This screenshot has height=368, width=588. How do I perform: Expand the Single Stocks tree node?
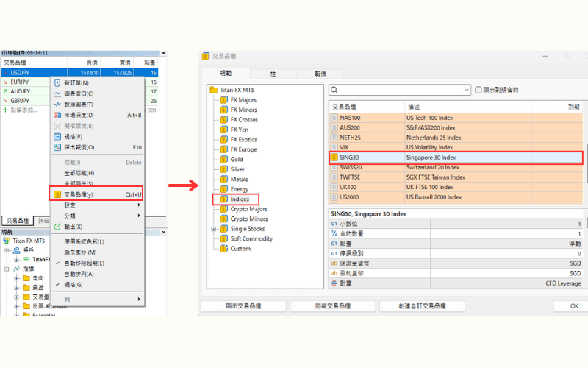pyautogui.click(x=214, y=229)
